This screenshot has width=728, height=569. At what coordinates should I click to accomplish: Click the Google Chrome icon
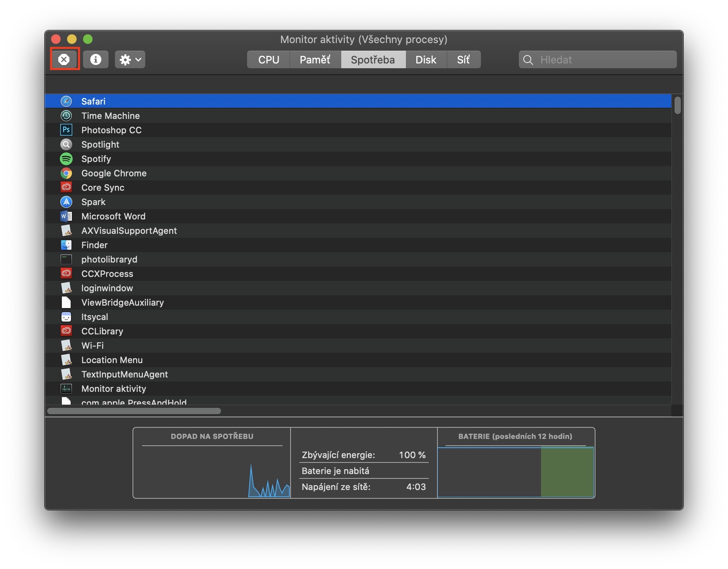pyautogui.click(x=66, y=173)
